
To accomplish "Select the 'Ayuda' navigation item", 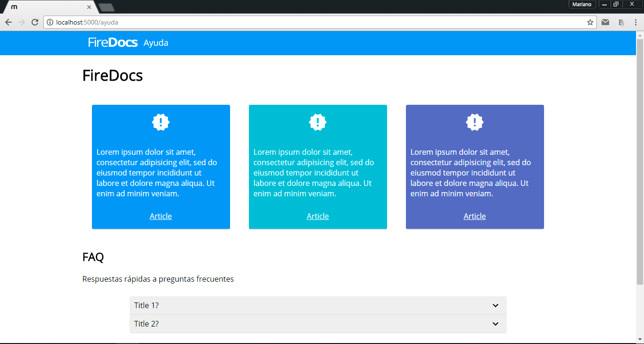I will coord(156,43).
